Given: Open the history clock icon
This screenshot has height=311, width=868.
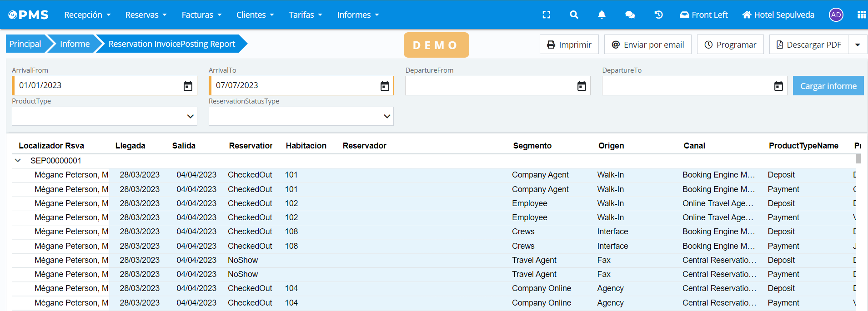Looking at the screenshot, I should point(658,15).
